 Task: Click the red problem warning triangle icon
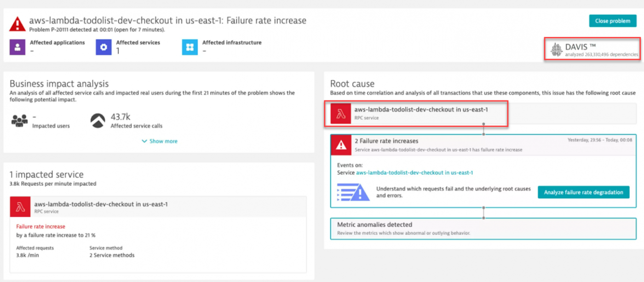click(x=17, y=23)
